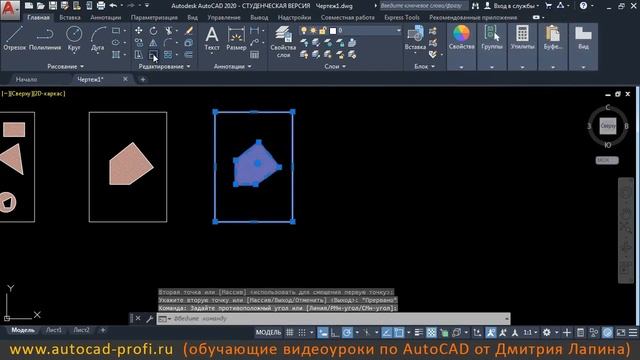Open the Начало file tab
Image resolution: width=640 pixels, height=360 pixels.
coord(26,79)
